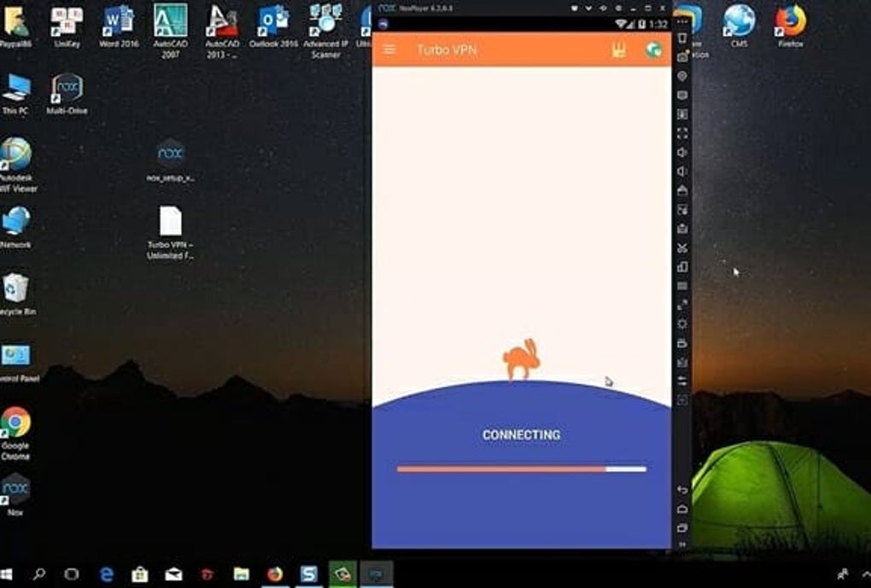Viewport: 871px width, 588px height.
Task: Open the Turbo VPN hamburger menu
Action: click(x=389, y=49)
